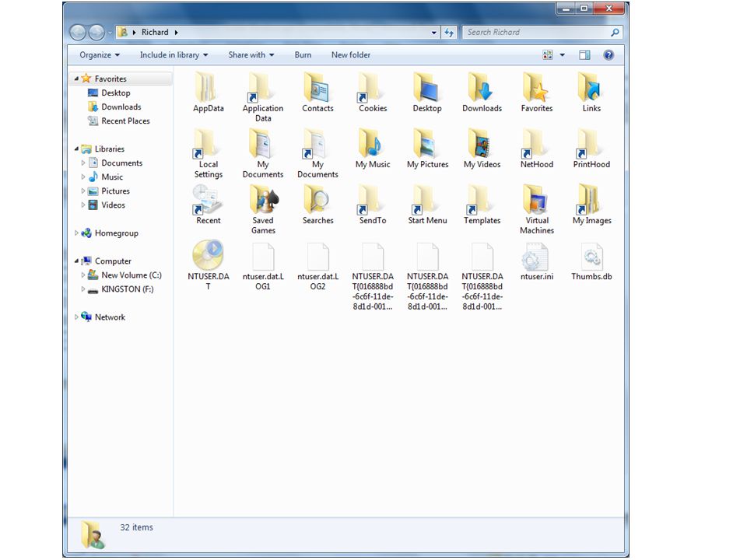The image size is (747, 560).
Task: Select Network in navigation pane
Action: pos(110,317)
